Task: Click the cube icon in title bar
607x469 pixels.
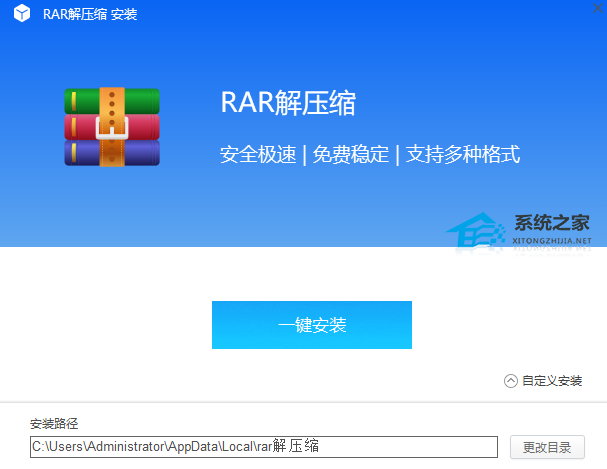Action: click(22, 13)
